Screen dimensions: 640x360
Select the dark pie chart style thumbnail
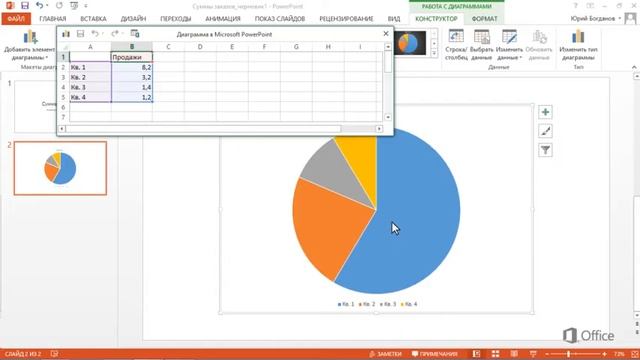(410, 42)
